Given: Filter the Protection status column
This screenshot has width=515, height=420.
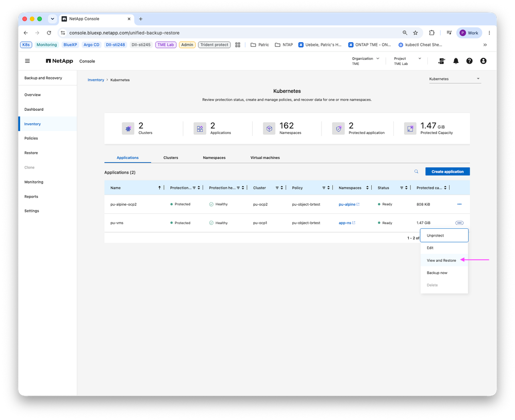Looking at the screenshot, I should (x=194, y=188).
